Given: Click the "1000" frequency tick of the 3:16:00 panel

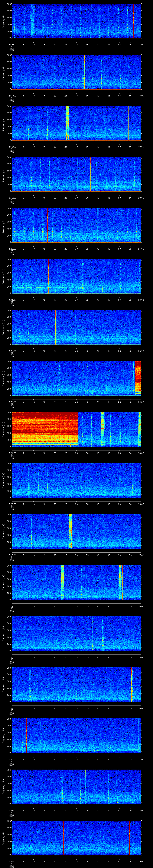Looking at the screenshot, I should [x=8, y=4].
